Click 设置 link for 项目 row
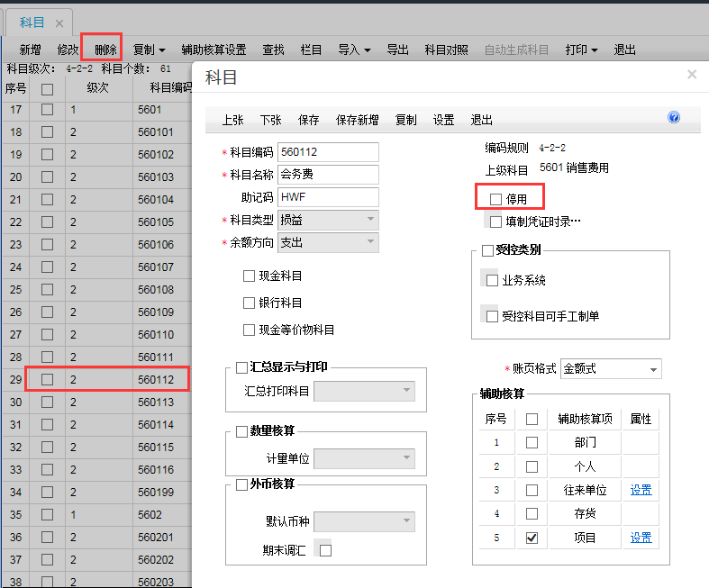The height and width of the screenshot is (588, 709). coord(641,538)
